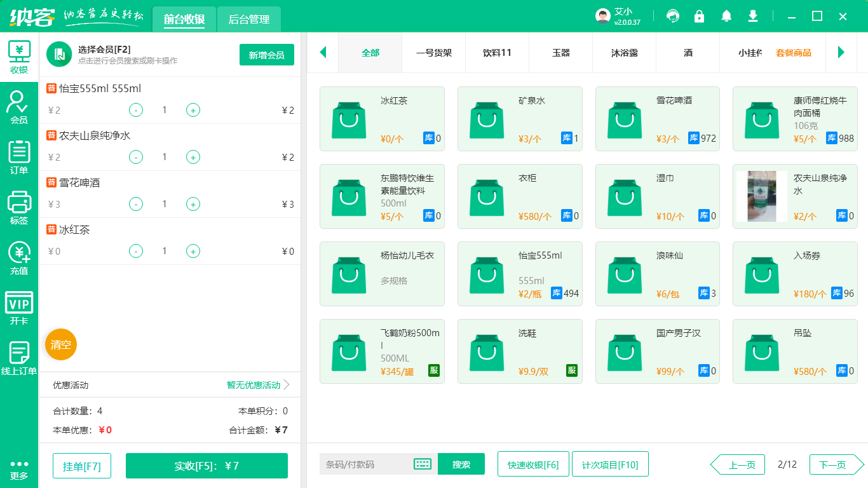868x488 pixels.
Task: Open the 更多 more menu in sidebar
Action: click(x=19, y=469)
